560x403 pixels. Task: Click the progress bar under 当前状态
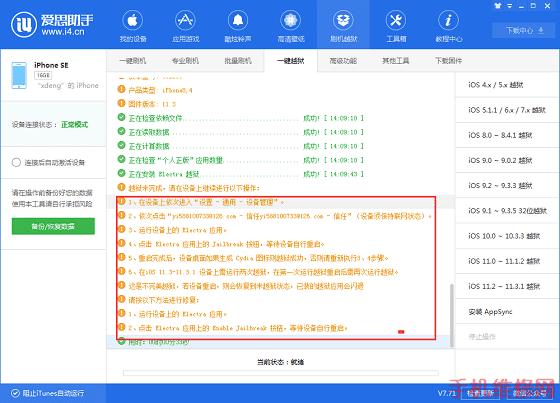[x=281, y=373]
